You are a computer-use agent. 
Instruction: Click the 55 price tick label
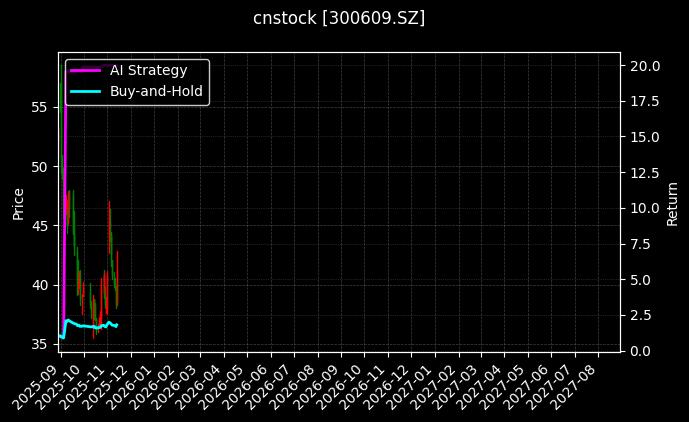tap(40, 107)
